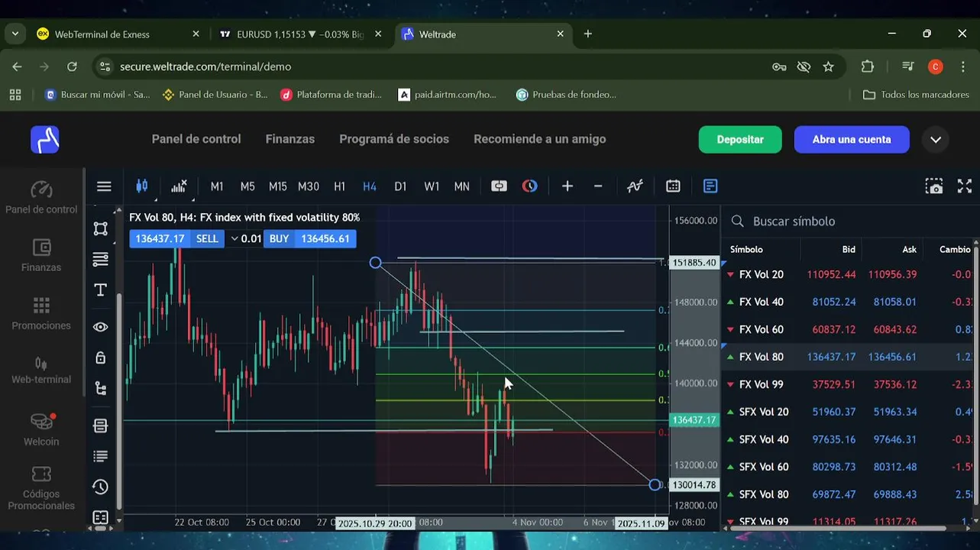Screen dimensions: 980x550
Task: Select FX Vol 40 symbol row
Action: point(848,302)
